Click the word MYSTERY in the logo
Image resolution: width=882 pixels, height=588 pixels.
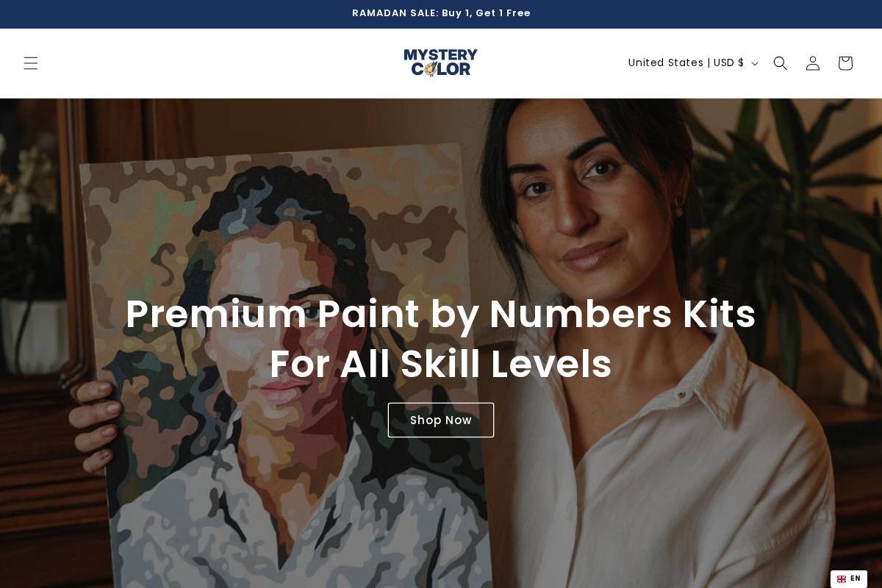point(441,56)
